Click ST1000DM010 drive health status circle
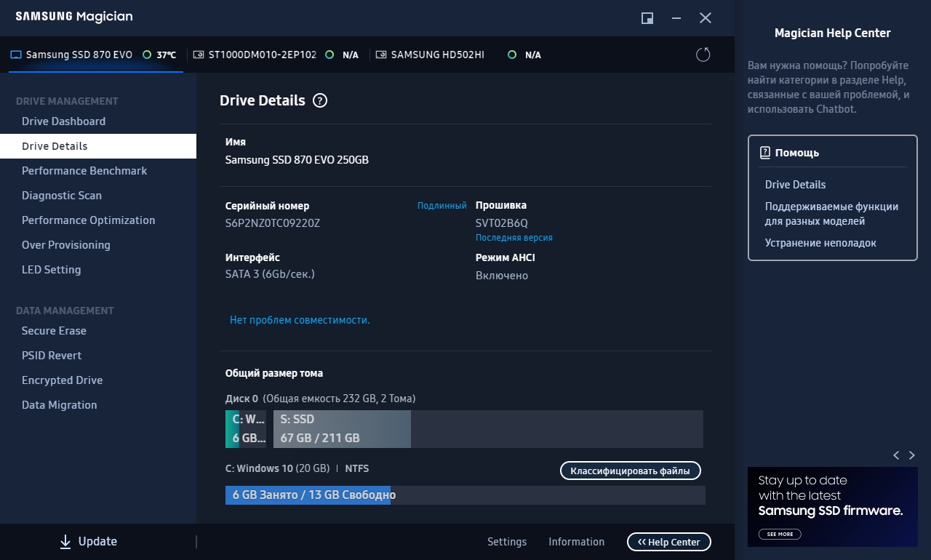931x560 pixels. click(329, 55)
